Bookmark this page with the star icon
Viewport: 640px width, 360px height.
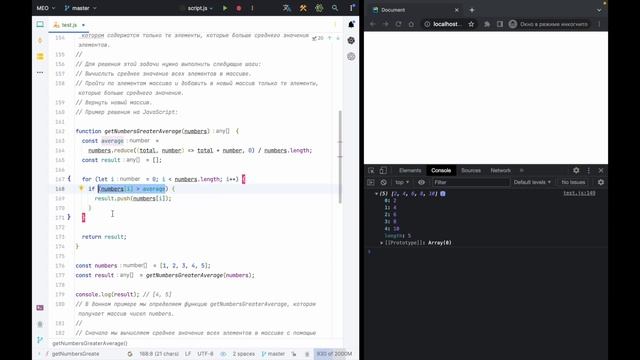click(x=471, y=24)
